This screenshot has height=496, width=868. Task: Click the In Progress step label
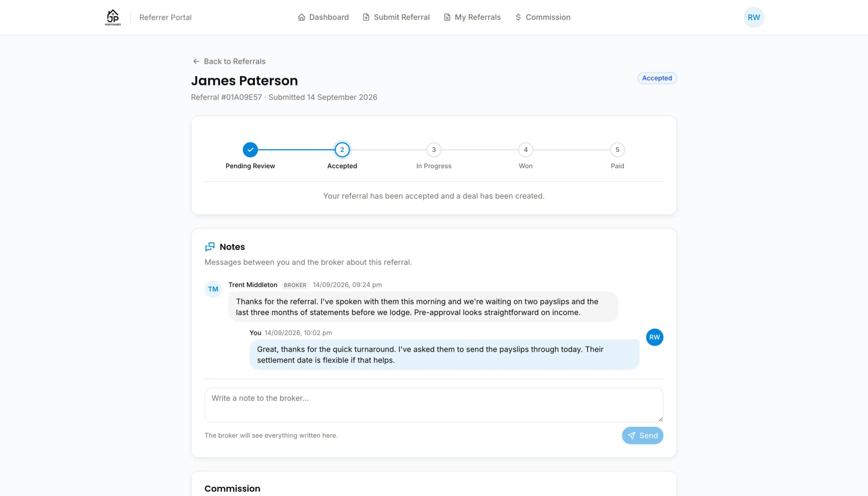(x=434, y=166)
